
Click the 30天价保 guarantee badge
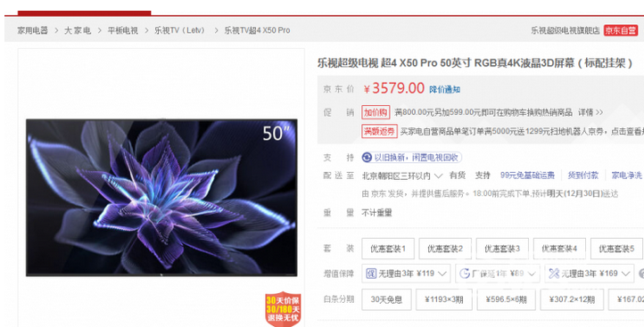click(x=283, y=309)
